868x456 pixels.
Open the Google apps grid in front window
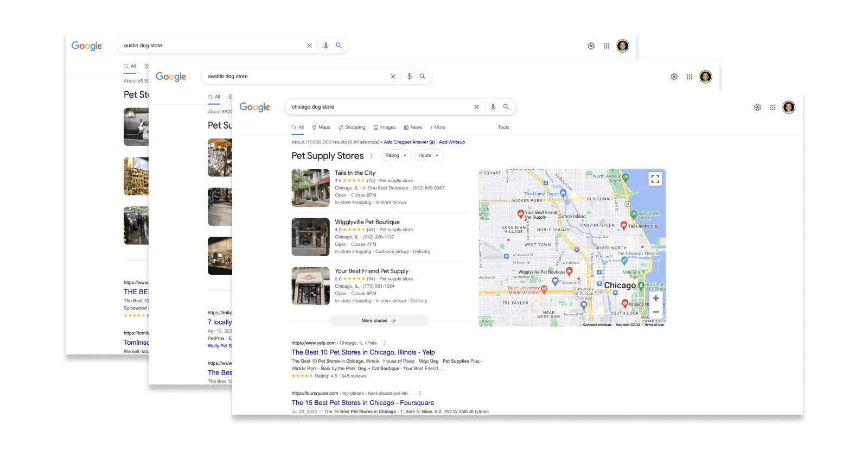point(773,107)
